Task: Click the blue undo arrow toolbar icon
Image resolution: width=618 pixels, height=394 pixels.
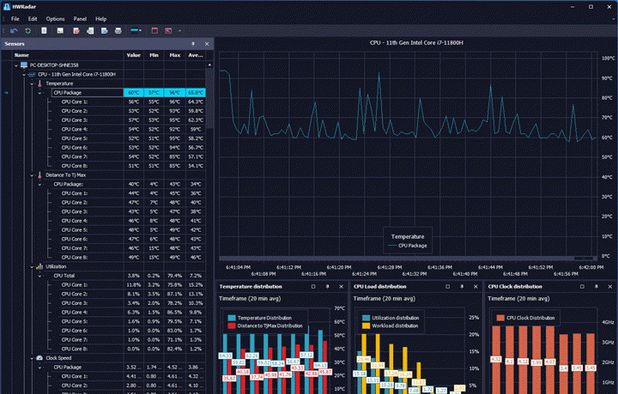Action: click(x=14, y=30)
